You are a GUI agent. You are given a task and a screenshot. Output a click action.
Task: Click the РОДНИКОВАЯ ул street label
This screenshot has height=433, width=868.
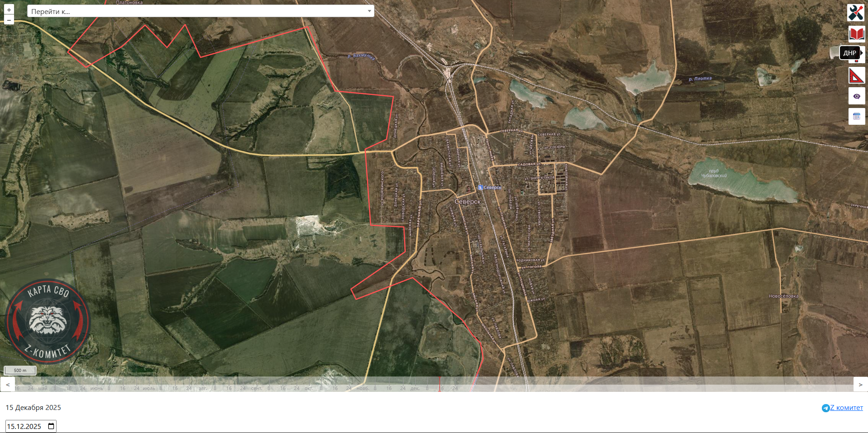531,260
